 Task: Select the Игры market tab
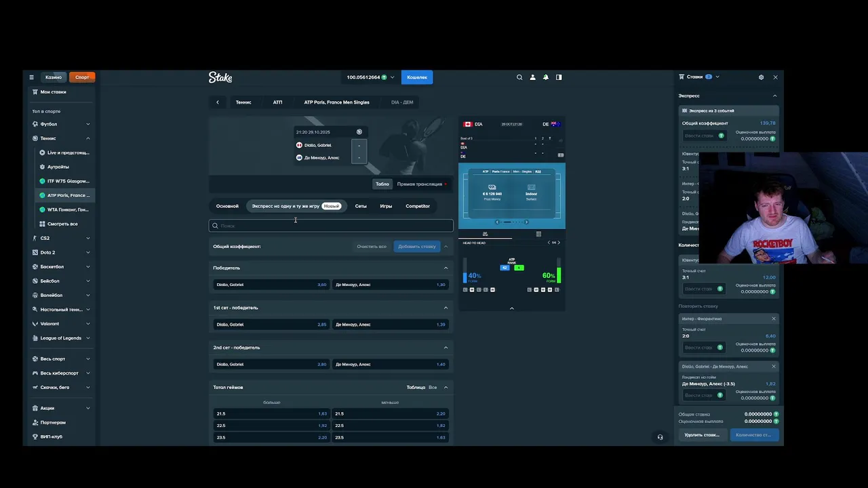386,206
